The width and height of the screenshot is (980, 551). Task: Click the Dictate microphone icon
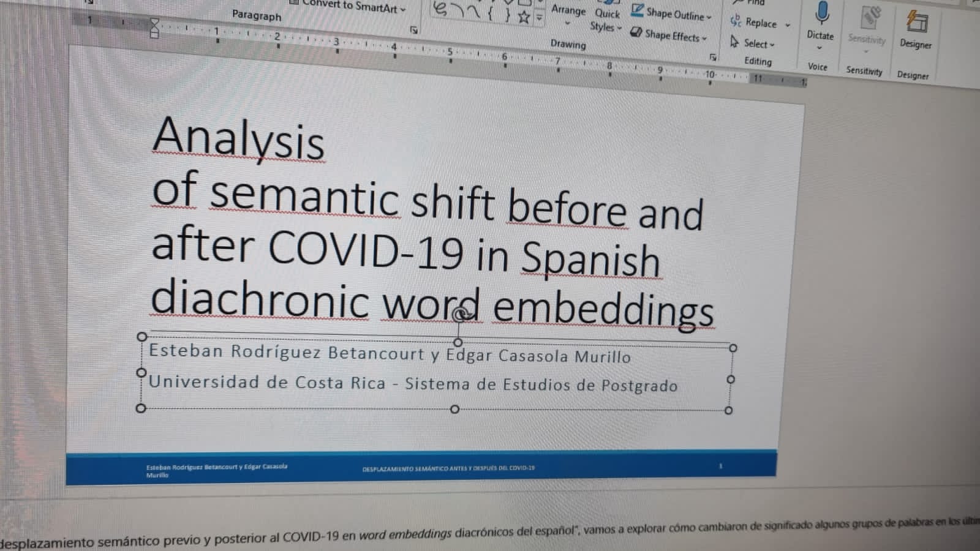point(821,12)
